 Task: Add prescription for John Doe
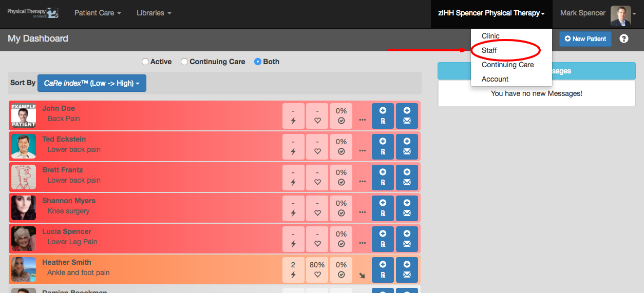tap(383, 116)
